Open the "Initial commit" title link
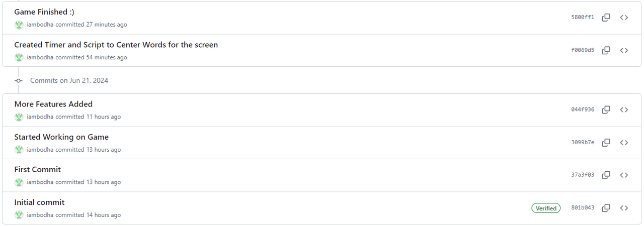The height and width of the screenshot is (226, 644). 39,202
